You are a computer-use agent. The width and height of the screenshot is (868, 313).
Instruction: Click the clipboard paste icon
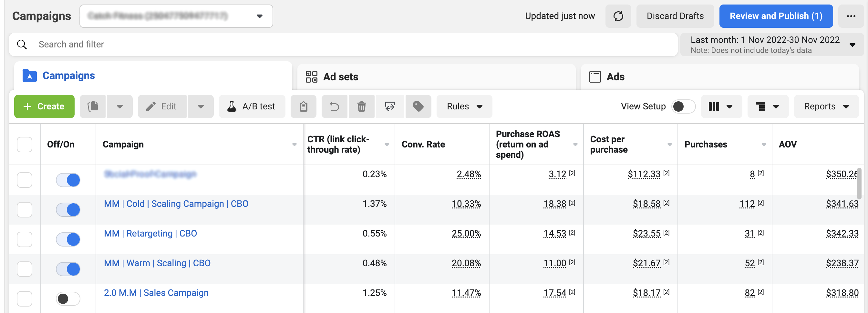[303, 106]
